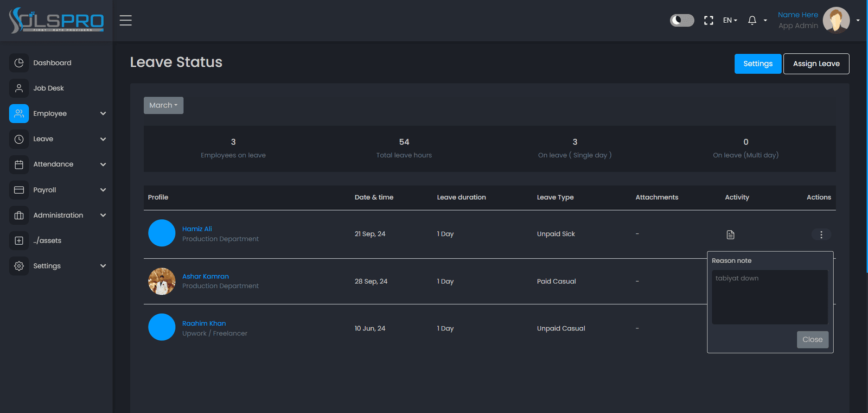Enter fullscreen mode using the expand icon
The height and width of the screenshot is (413, 868).
pos(709,20)
